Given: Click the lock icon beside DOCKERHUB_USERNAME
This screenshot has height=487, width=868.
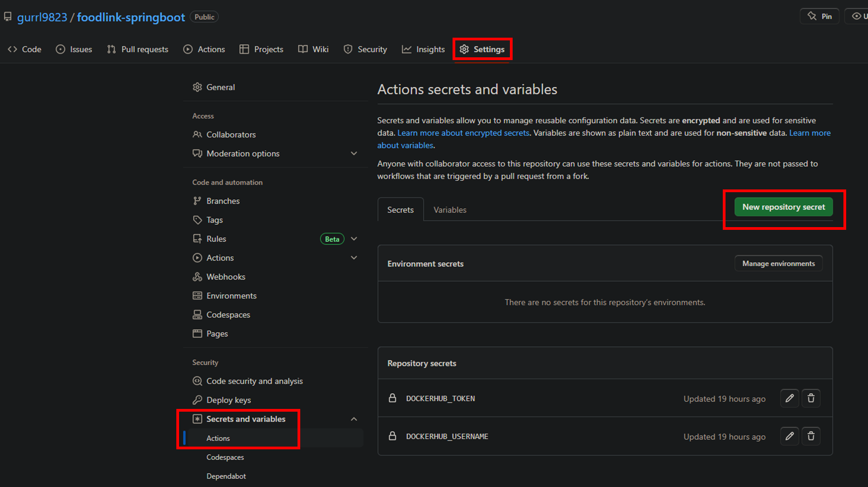Looking at the screenshot, I should point(393,436).
